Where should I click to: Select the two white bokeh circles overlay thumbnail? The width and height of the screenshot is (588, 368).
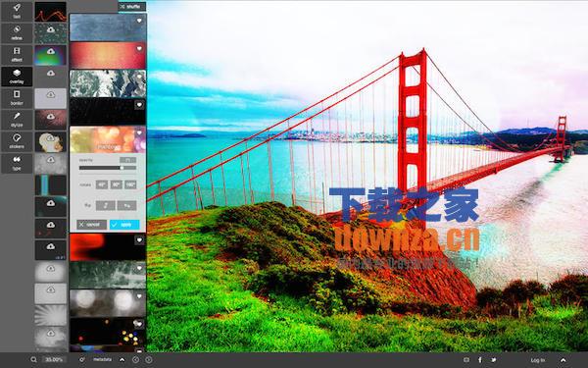point(108,302)
